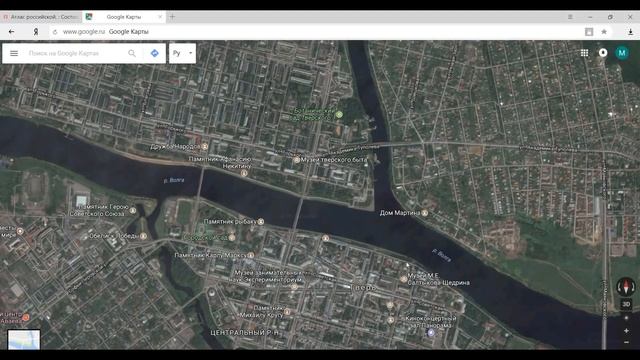Screen dimensions: 640x360
Task: Click the location dot above zoom controls
Action: click(626, 318)
